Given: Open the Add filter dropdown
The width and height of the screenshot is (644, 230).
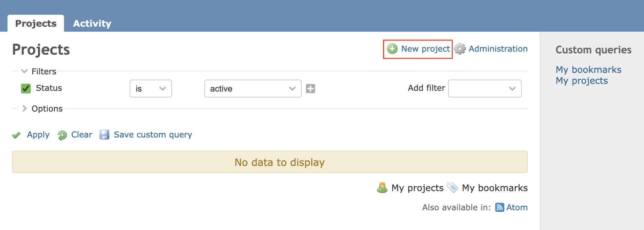Looking at the screenshot, I should tap(485, 88).
